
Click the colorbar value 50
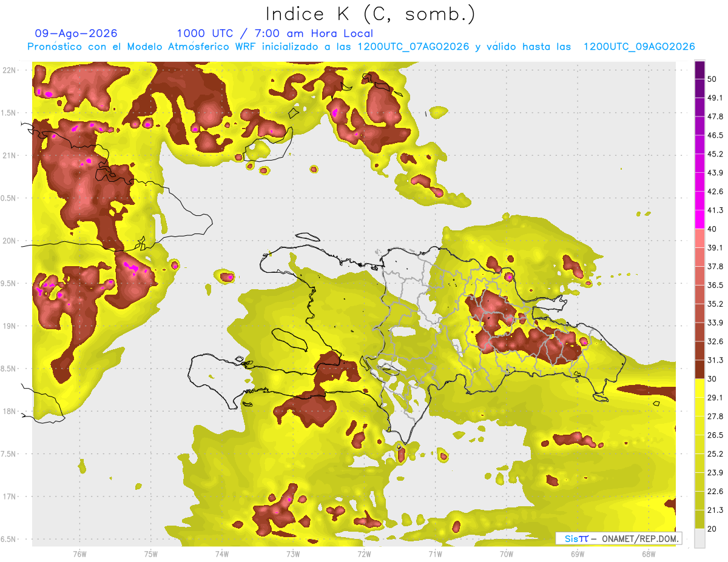point(712,79)
